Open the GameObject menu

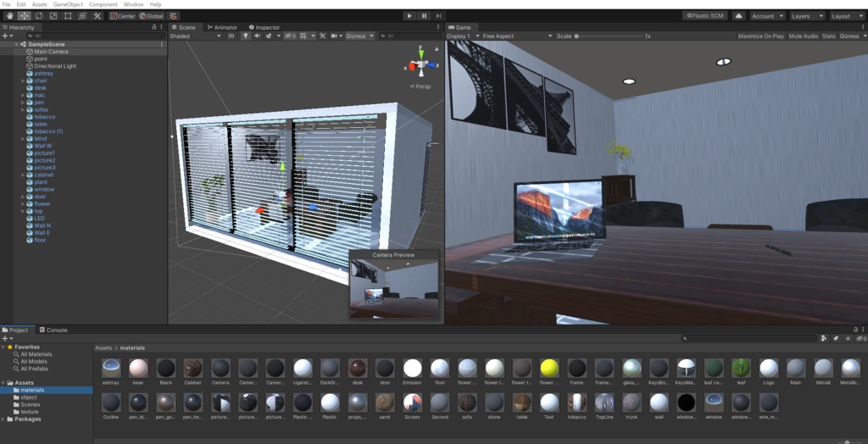(x=68, y=4)
